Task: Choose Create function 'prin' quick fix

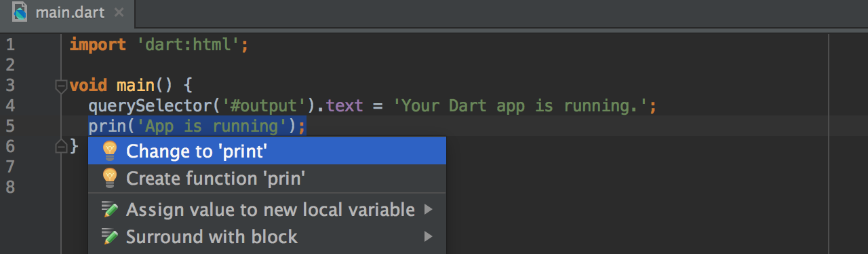Action: click(x=267, y=179)
